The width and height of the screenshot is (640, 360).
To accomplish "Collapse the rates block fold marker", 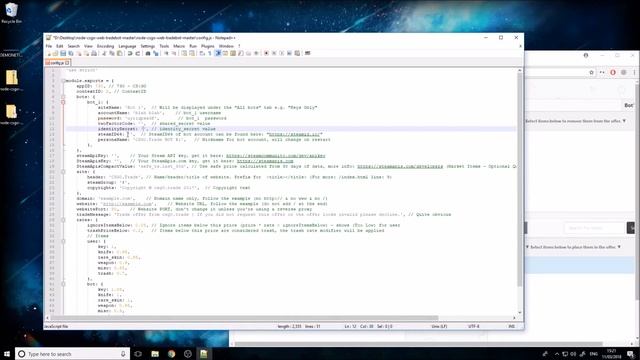I will 63,220.
